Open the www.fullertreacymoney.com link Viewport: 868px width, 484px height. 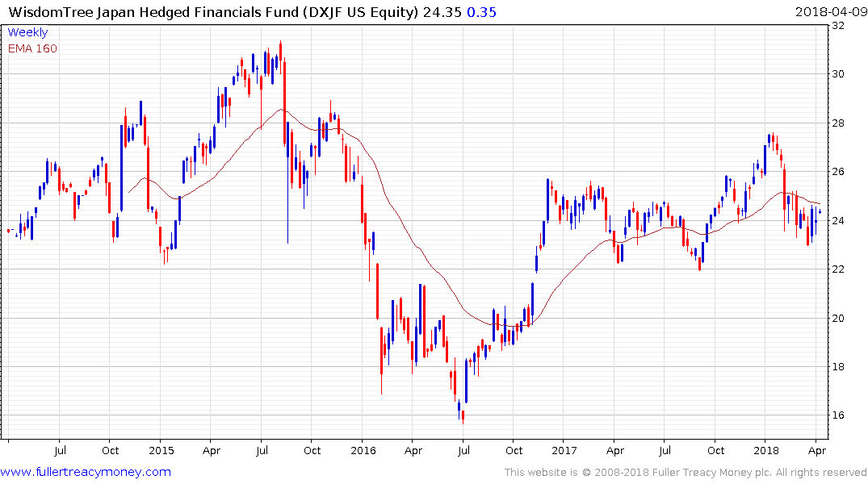pyautogui.click(x=86, y=472)
